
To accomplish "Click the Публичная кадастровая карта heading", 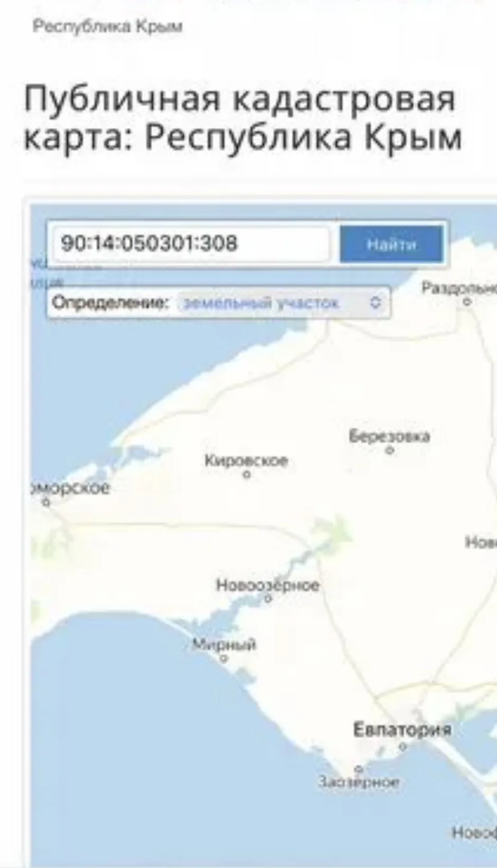I will pyautogui.click(x=242, y=118).
